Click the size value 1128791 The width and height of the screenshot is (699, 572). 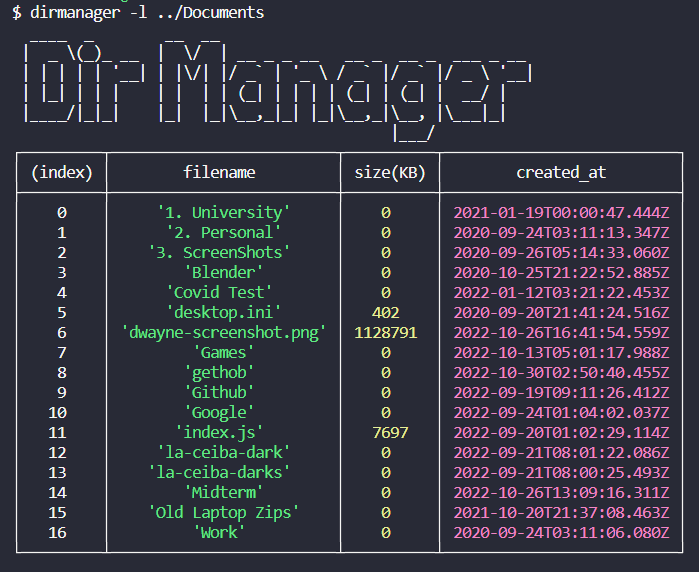coord(386,333)
